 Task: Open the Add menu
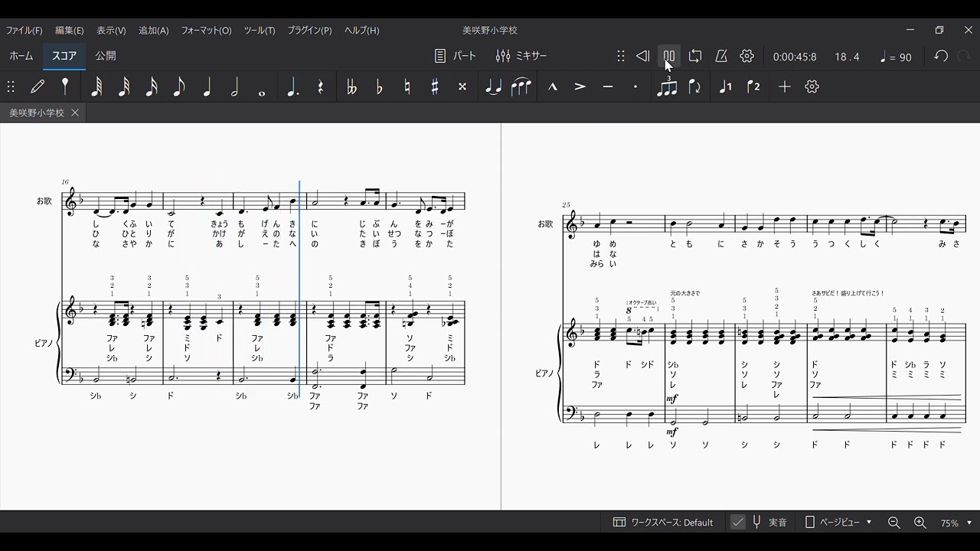(153, 31)
